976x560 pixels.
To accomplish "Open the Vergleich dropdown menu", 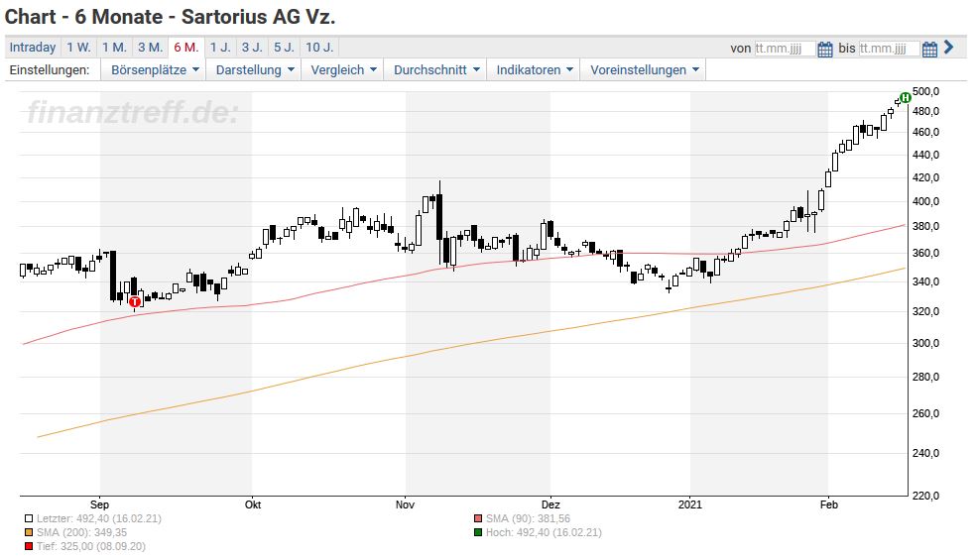I will pyautogui.click(x=343, y=70).
